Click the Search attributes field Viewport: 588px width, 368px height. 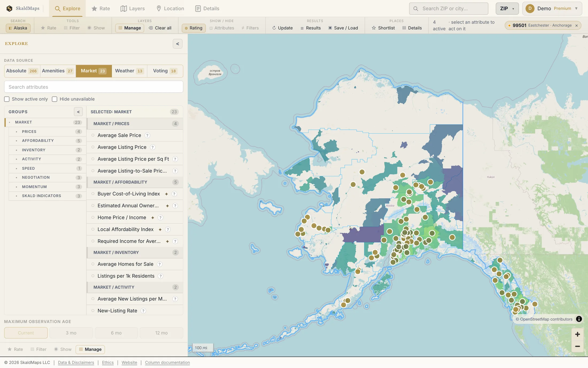coord(94,87)
